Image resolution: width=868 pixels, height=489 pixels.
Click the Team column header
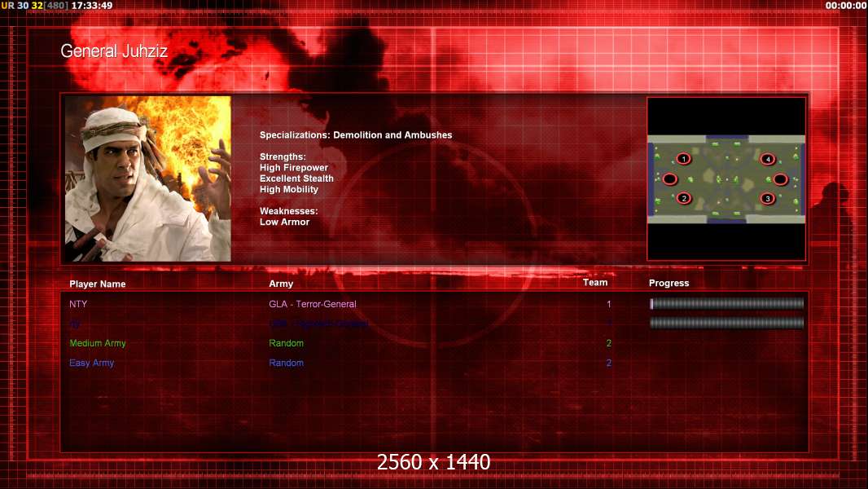pyautogui.click(x=595, y=283)
